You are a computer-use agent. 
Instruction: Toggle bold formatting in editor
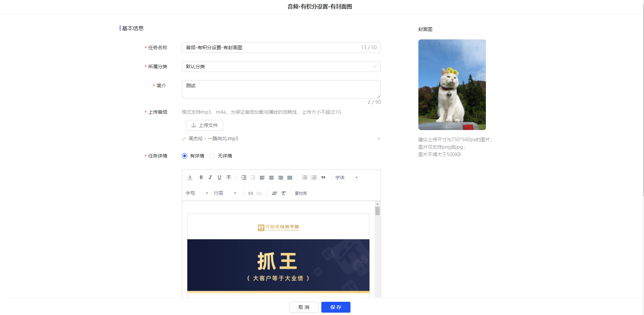(201, 178)
